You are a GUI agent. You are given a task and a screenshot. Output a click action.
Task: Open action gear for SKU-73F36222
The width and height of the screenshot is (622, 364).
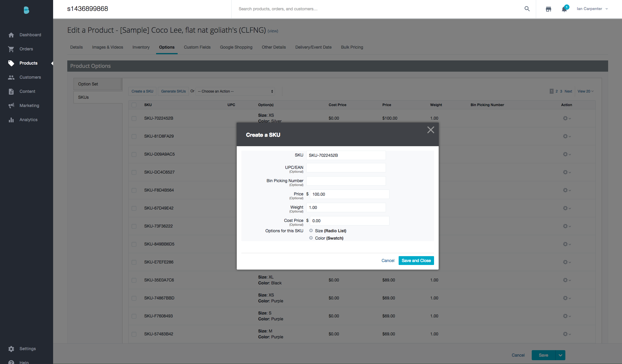pos(567,226)
